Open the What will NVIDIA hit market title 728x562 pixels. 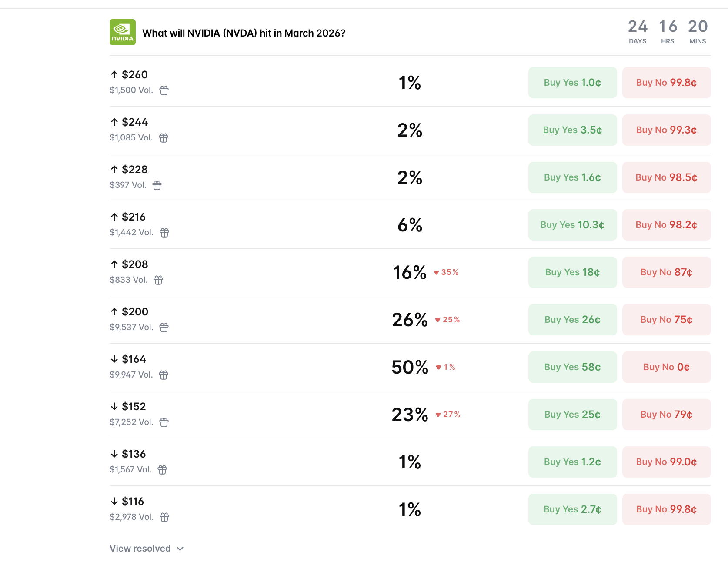(244, 33)
